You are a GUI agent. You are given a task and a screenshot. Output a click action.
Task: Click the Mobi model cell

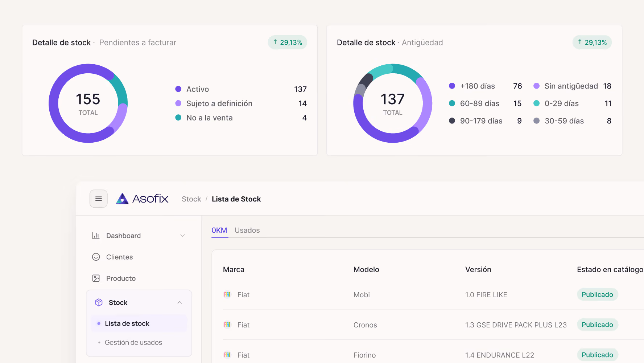coord(362,295)
